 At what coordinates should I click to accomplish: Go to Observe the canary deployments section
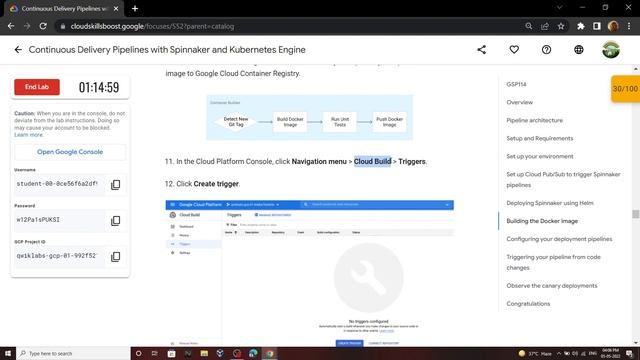pos(552,286)
